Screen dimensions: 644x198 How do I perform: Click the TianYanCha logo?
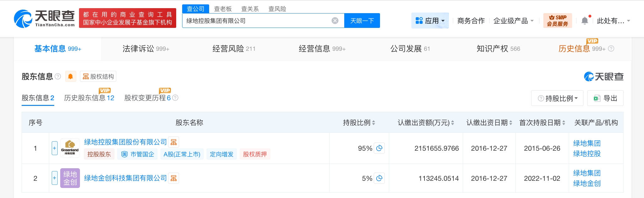click(45, 18)
